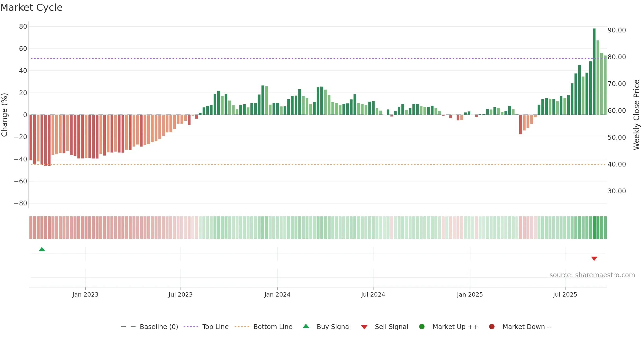Click the gray dashed baseline legend sample
Image resolution: width=644 pixels, height=362 pixels.
click(128, 327)
